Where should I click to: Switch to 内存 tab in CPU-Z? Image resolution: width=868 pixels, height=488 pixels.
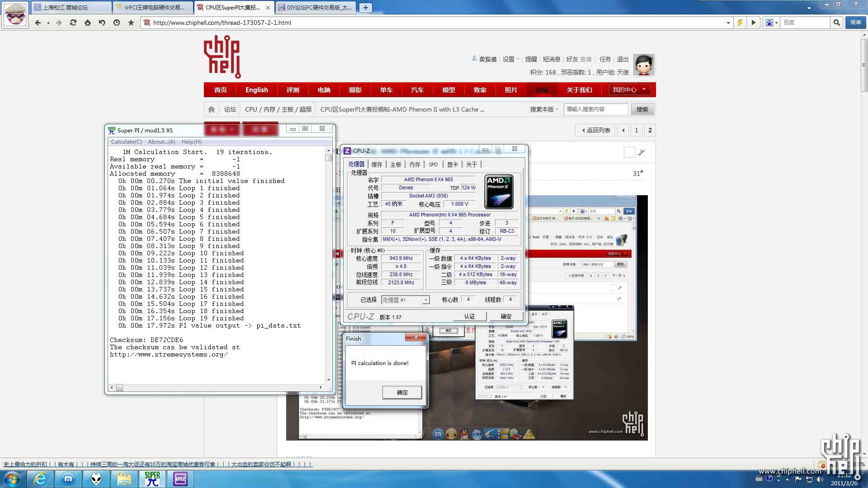click(415, 164)
